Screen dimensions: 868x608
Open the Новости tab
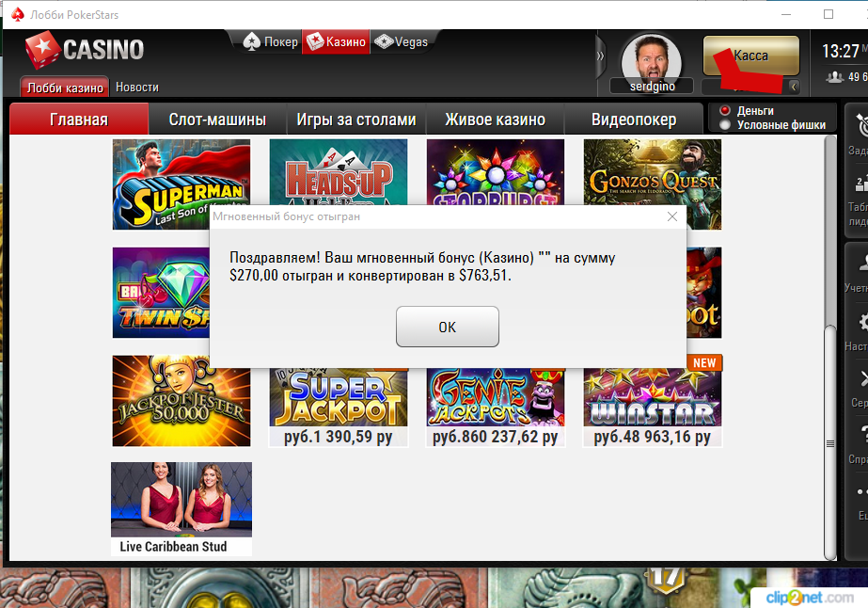[x=137, y=87]
